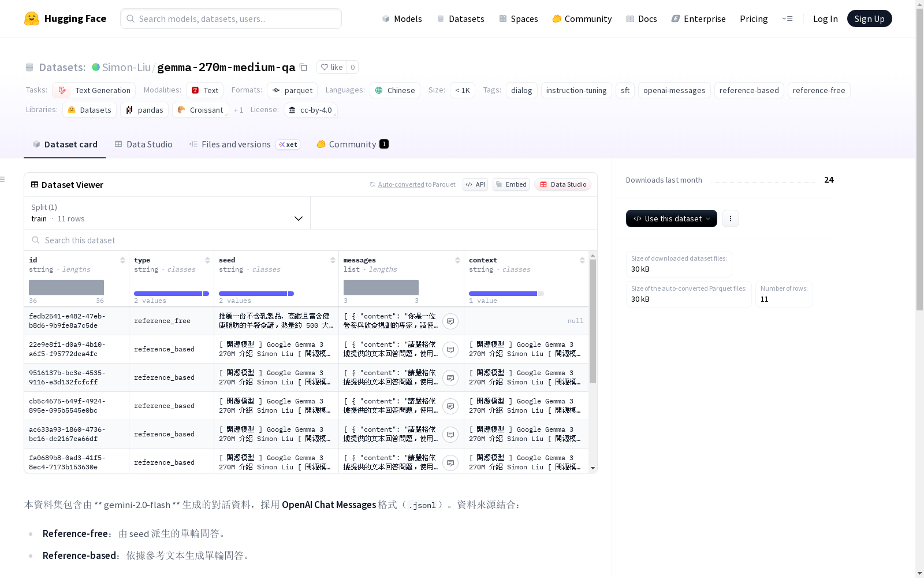Open Community in the top navigation bar
Image resolution: width=924 pixels, height=578 pixels.
coord(582,18)
